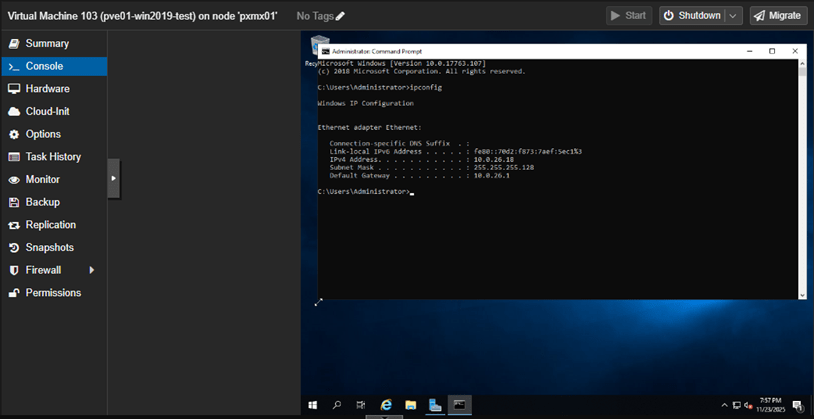Click the pencil icon to edit tags

pos(340,16)
